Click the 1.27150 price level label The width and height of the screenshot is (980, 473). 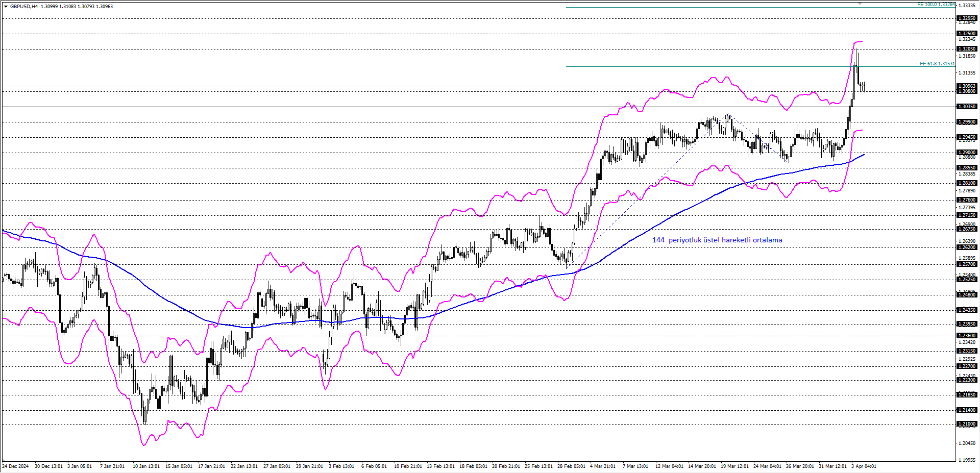[x=967, y=215]
